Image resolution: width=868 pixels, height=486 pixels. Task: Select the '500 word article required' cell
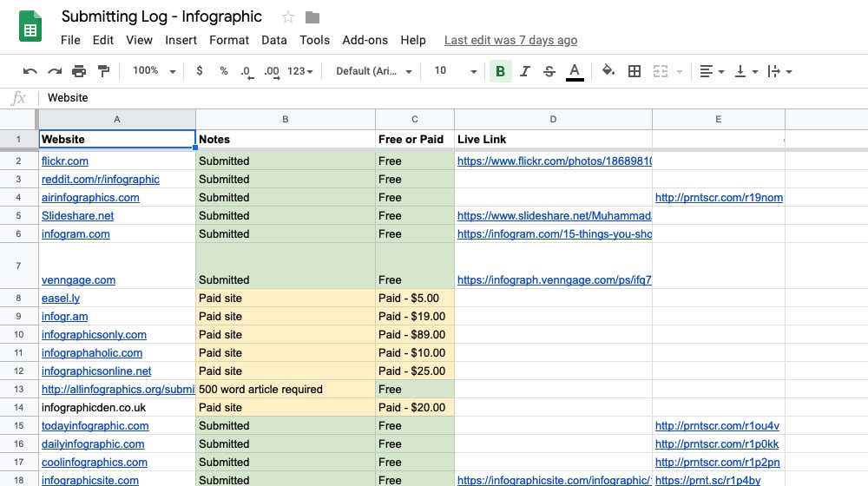tap(285, 389)
